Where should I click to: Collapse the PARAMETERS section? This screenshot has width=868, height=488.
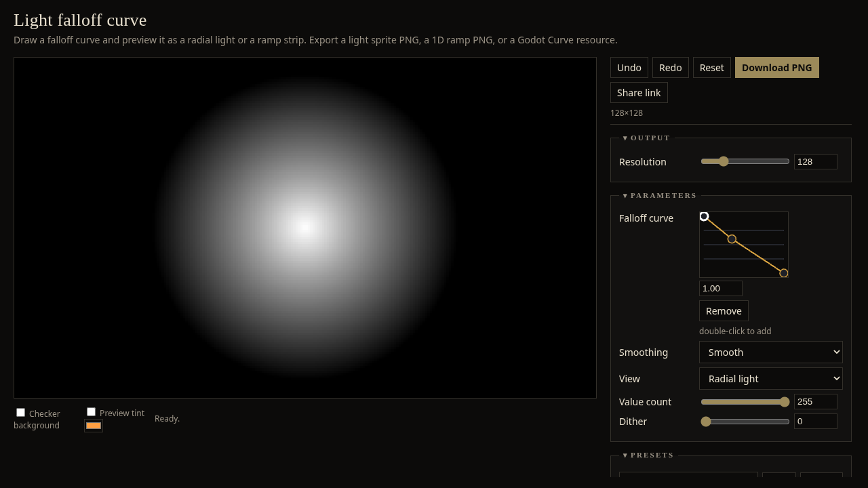click(x=659, y=195)
